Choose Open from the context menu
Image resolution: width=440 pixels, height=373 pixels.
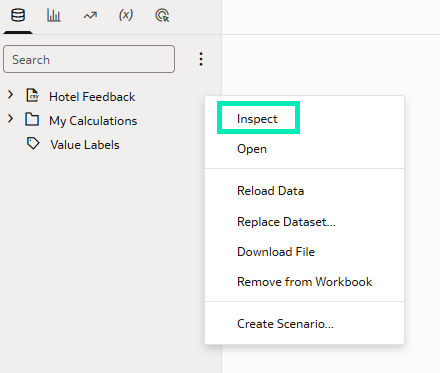[x=252, y=149]
